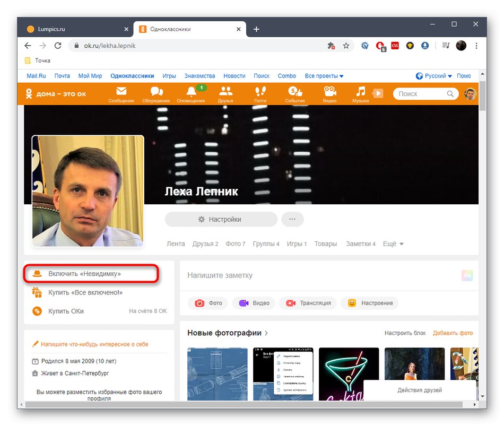Click the browser forward arrow
The image size is (504, 426).
pos(43,46)
